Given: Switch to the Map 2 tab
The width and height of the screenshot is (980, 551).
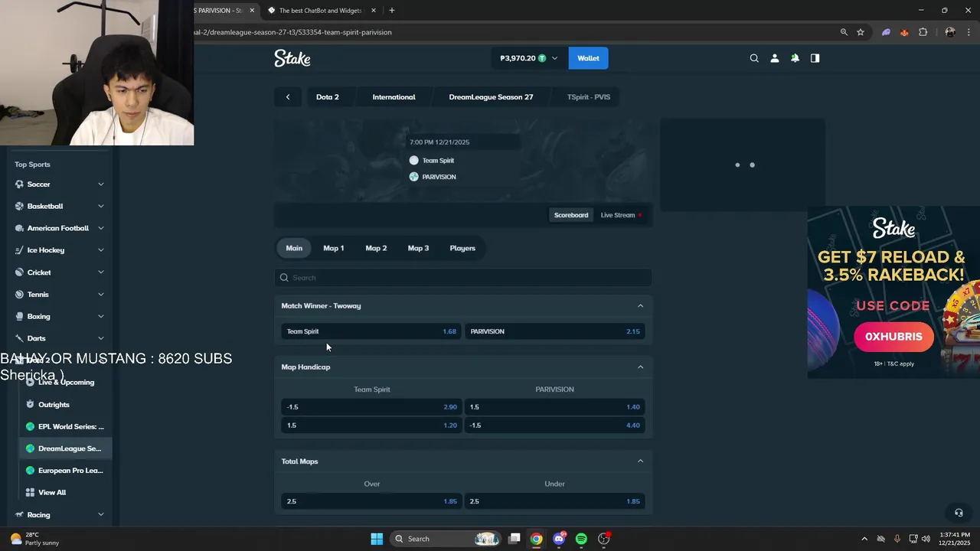Looking at the screenshot, I should [376, 248].
